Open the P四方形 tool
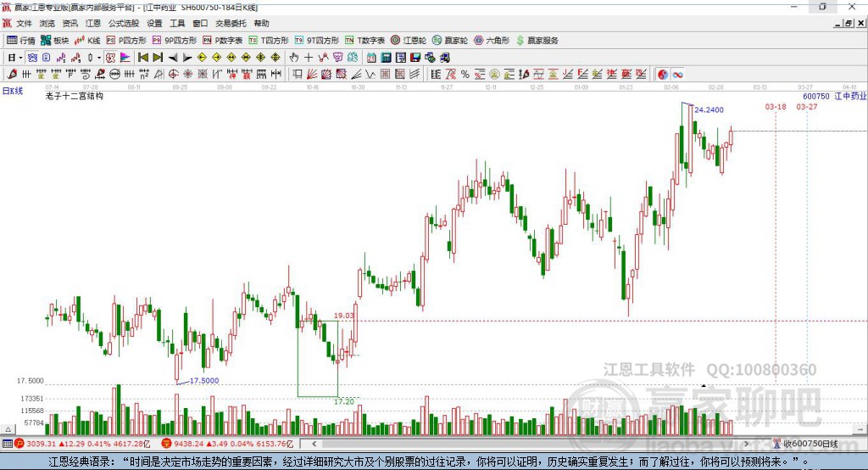868x470 pixels. tap(126, 41)
